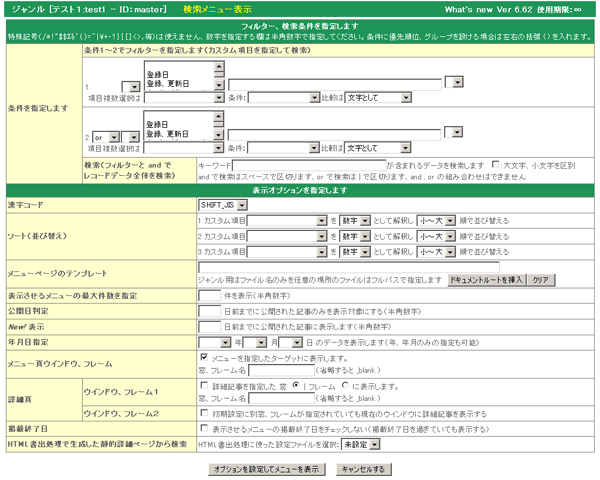
Task: Open condition 2 closing bracket dropdown
Action: 453,132
